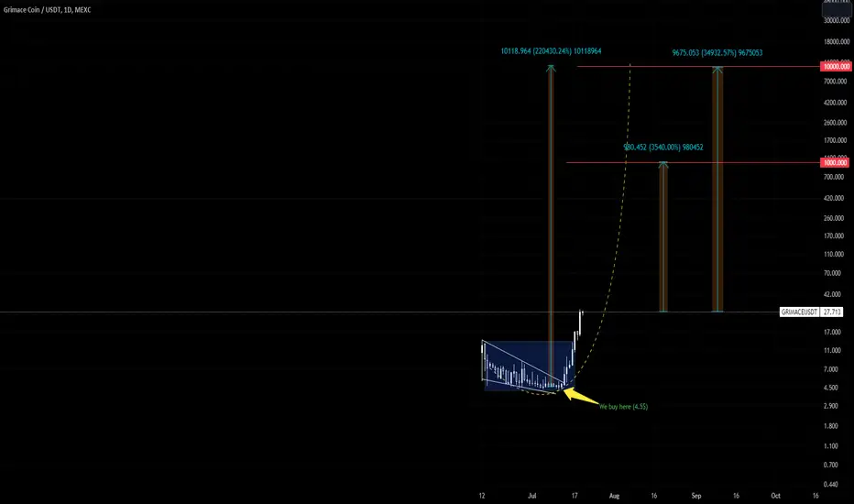Click the Grimace Coin / USDT chart title
This screenshot has width=854, height=504.
[x=48, y=10]
